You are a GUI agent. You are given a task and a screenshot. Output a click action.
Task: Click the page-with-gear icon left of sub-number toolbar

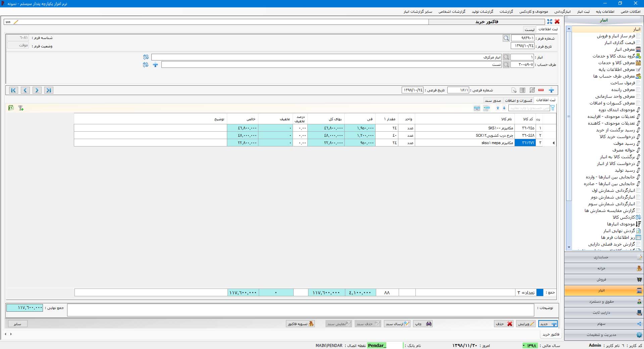pyautogui.click(x=514, y=90)
